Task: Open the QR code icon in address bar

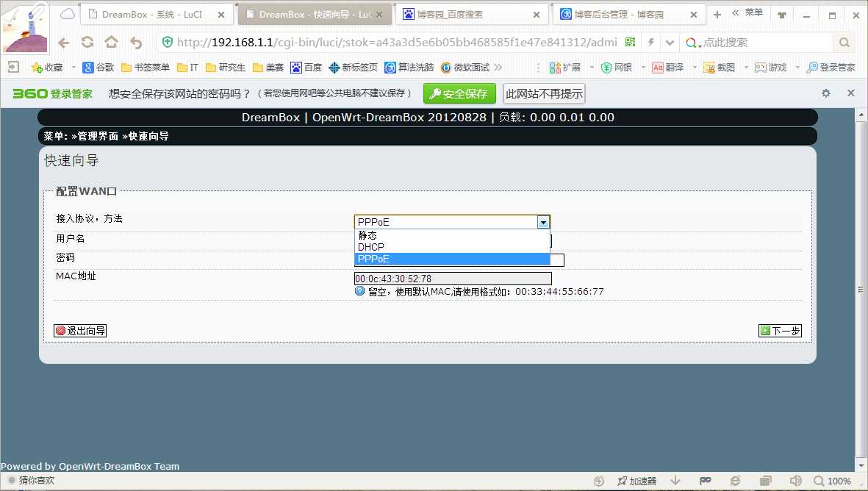Action: tap(630, 42)
